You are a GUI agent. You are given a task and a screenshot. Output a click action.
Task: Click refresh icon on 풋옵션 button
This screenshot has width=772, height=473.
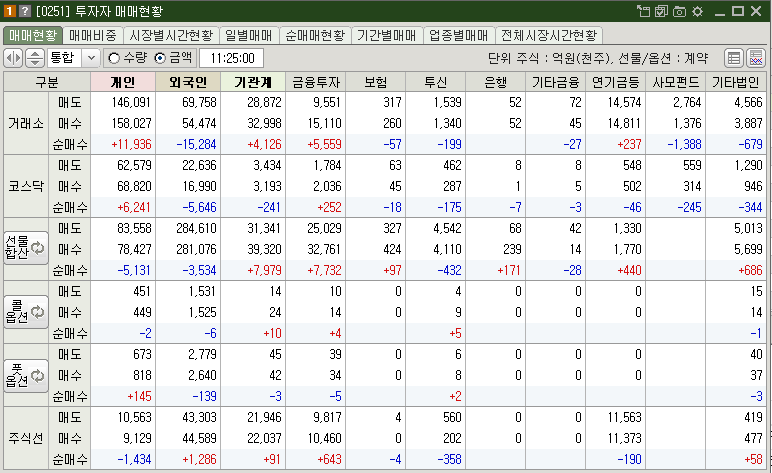pyautogui.click(x=37, y=376)
